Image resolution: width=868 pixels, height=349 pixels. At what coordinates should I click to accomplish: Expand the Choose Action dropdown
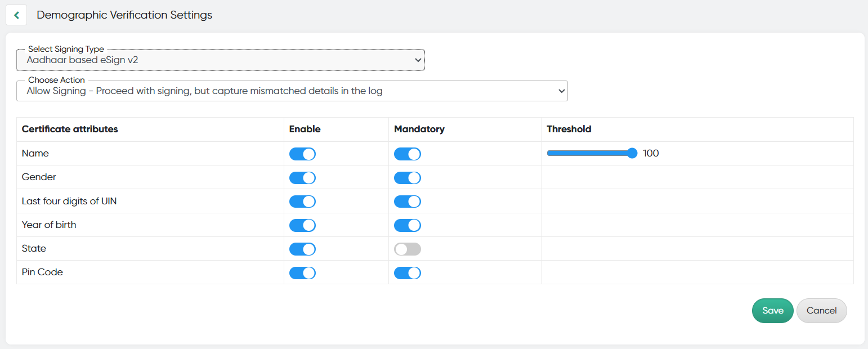coord(292,91)
